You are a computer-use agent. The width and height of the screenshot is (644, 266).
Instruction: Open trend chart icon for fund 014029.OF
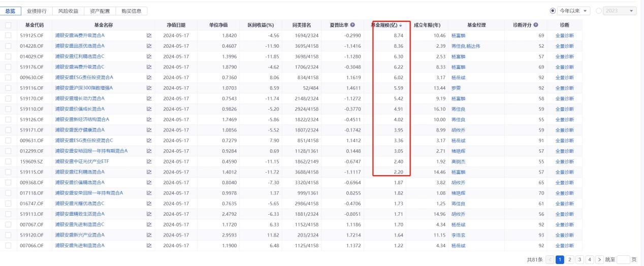[149, 56]
